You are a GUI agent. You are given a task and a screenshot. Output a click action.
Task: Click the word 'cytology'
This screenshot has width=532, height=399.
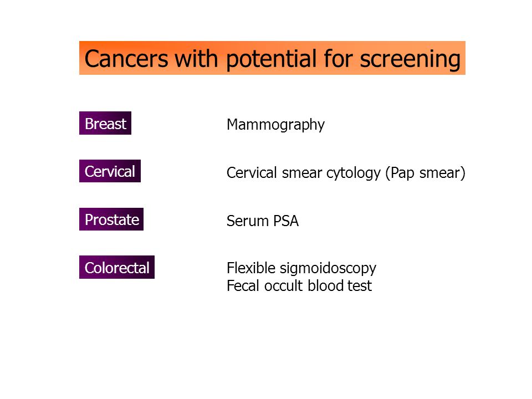point(354,173)
